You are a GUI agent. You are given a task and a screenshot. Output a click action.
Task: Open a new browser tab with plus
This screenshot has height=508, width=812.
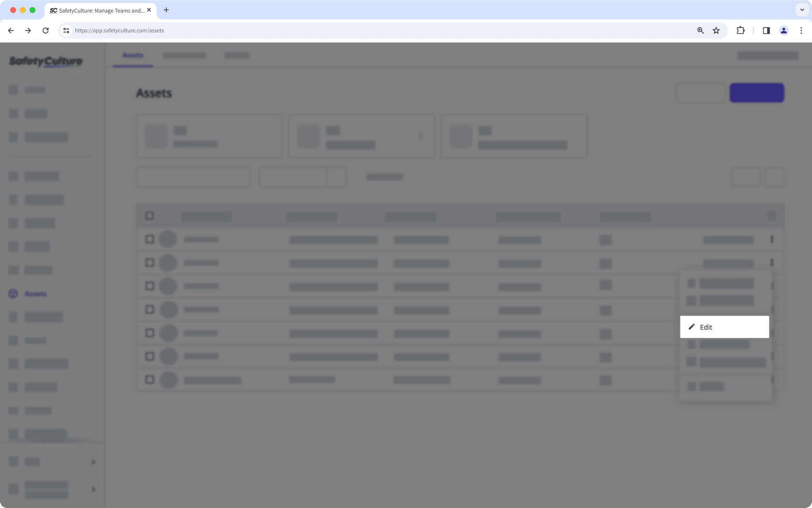(x=166, y=10)
